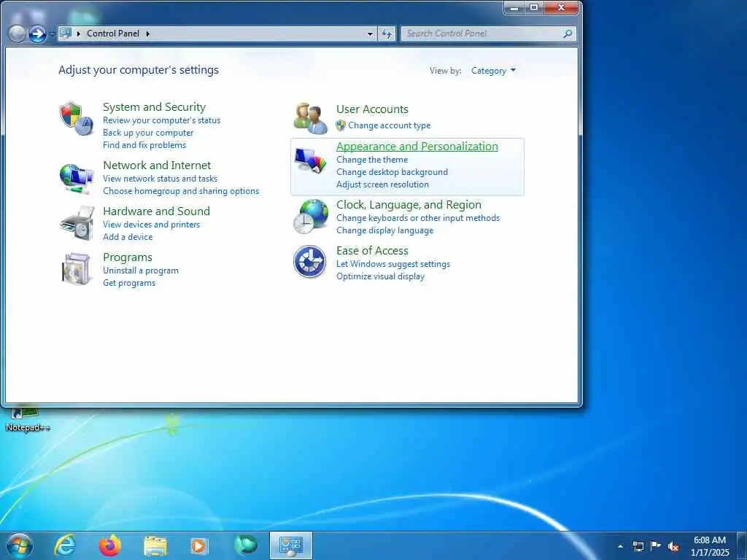747x560 pixels.
Task: Launch Internet Explorer from the taskbar
Action: 64,545
